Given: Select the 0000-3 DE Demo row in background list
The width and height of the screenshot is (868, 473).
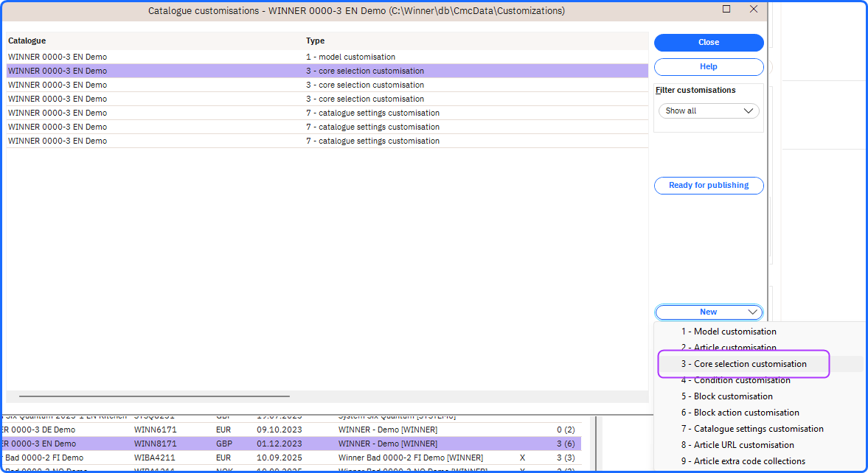Looking at the screenshot, I should pos(292,430).
